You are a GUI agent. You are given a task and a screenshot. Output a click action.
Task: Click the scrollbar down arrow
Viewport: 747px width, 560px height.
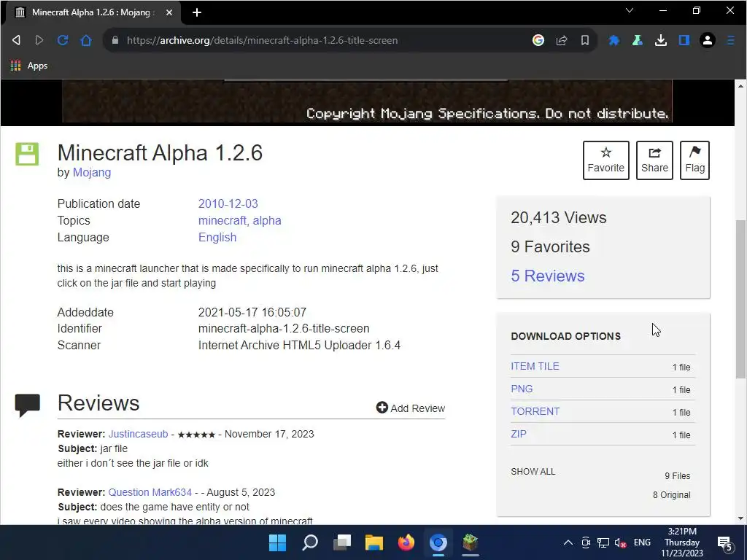[740, 518]
